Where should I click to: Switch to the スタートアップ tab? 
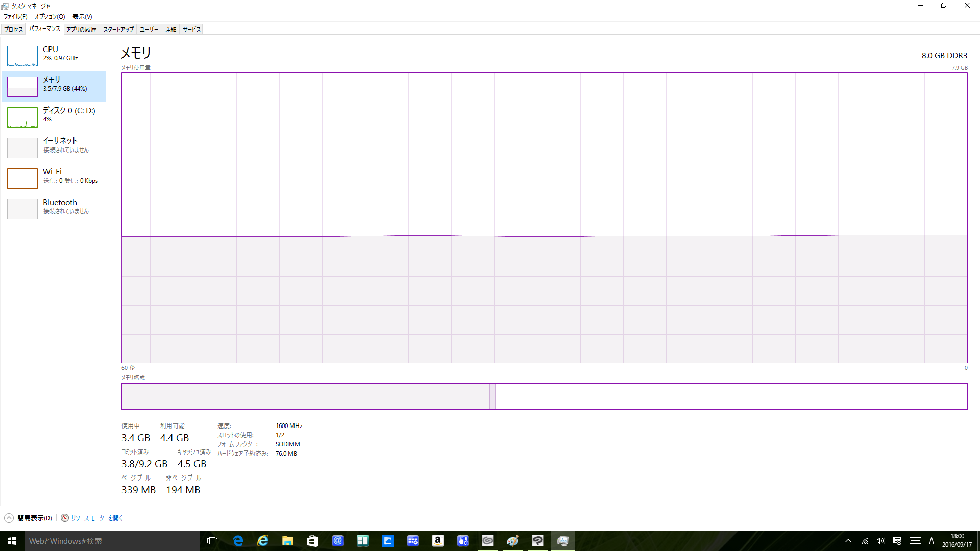tap(118, 30)
